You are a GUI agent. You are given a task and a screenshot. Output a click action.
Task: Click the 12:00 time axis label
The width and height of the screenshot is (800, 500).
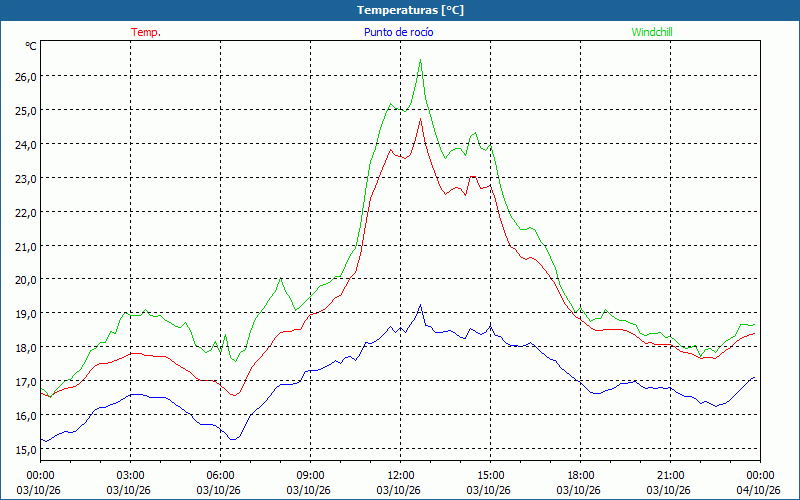[401, 476]
